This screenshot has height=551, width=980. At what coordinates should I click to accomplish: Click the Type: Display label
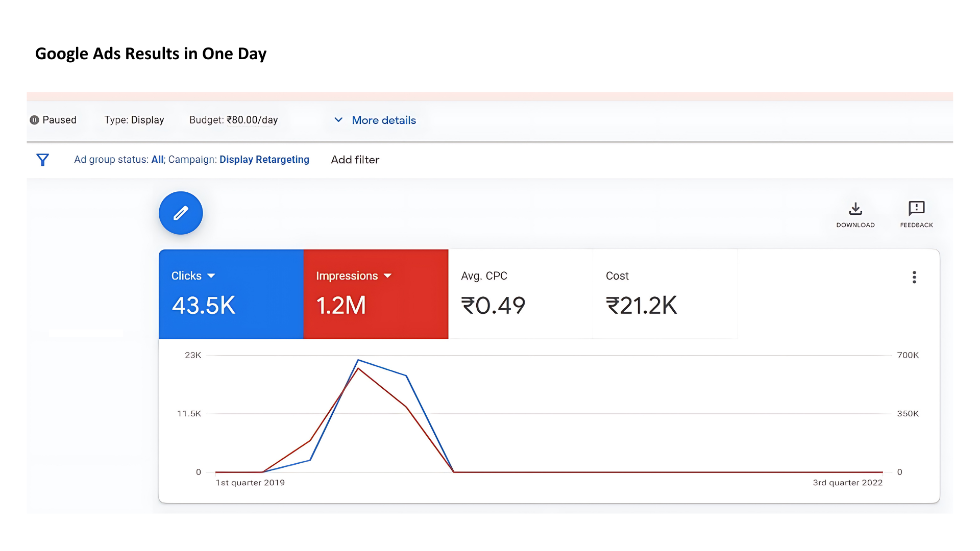134,120
